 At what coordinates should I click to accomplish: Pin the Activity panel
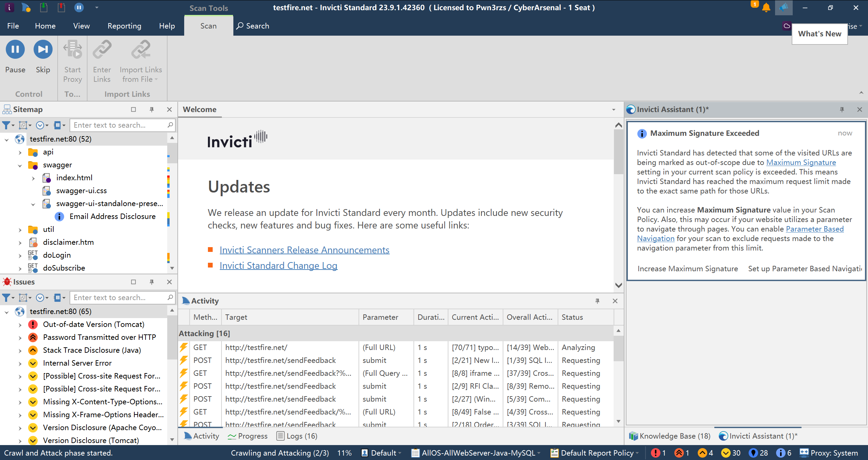point(597,301)
